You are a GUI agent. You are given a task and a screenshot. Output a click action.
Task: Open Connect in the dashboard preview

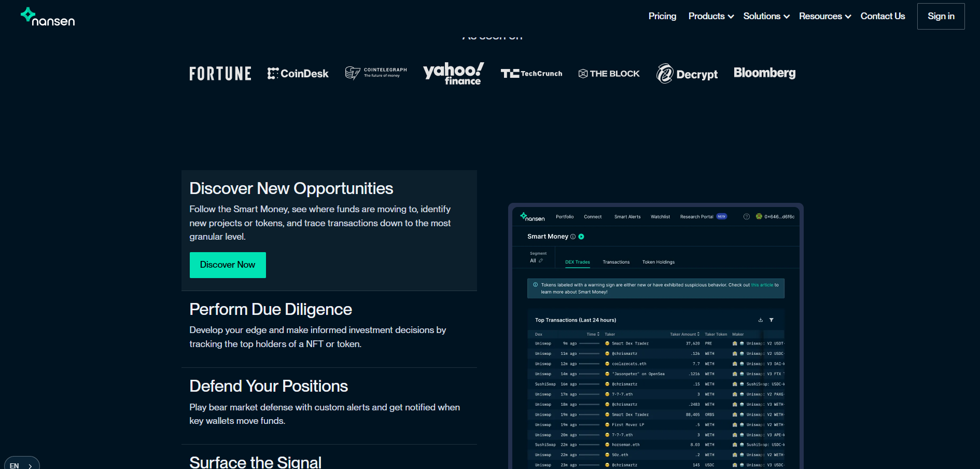[593, 217]
